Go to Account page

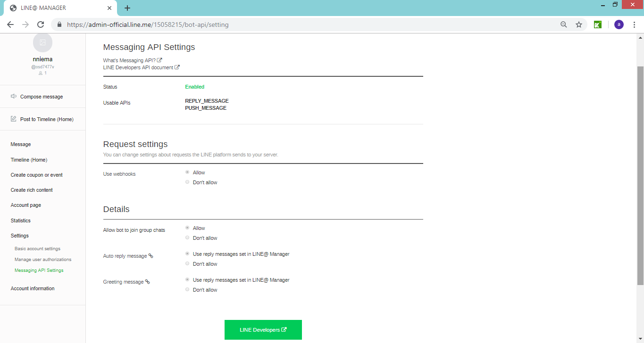26,205
